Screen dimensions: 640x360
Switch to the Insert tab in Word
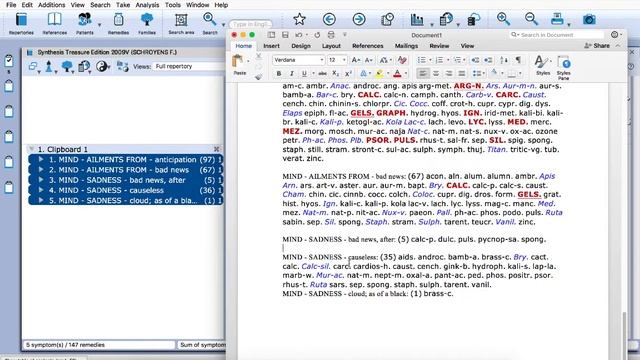pyautogui.click(x=271, y=46)
